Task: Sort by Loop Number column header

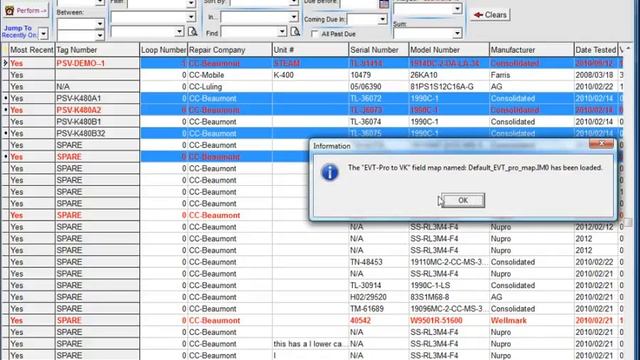Action: click(x=163, y=50)
